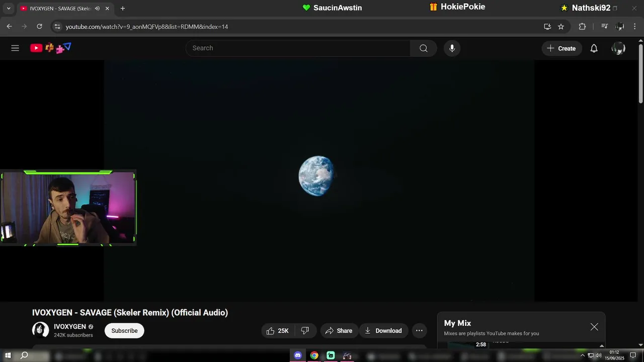Close the My Mix playlist panel
This screenshot has height=362, width=644.
click(594, 327)
